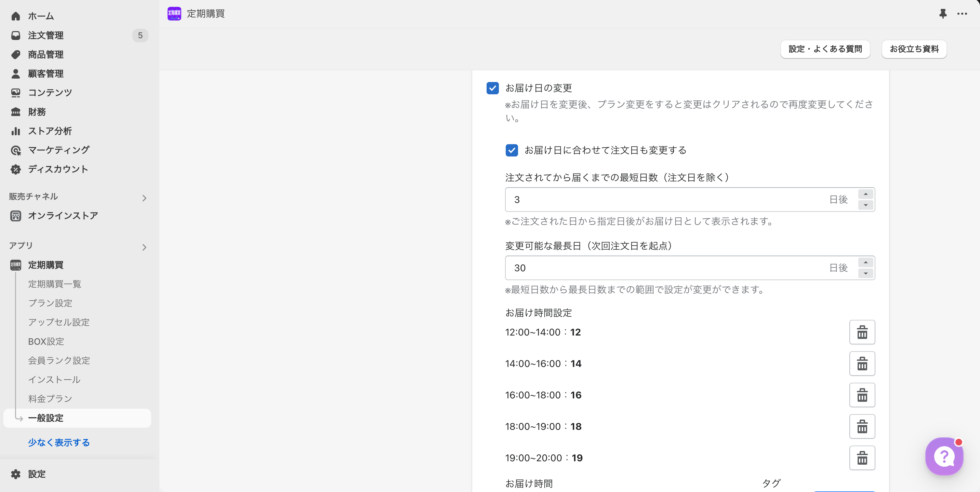Viewport: 980px width, 492px height.
Task: Open 注文管理 in the sidebar
Action: click(x=46, y=35)
